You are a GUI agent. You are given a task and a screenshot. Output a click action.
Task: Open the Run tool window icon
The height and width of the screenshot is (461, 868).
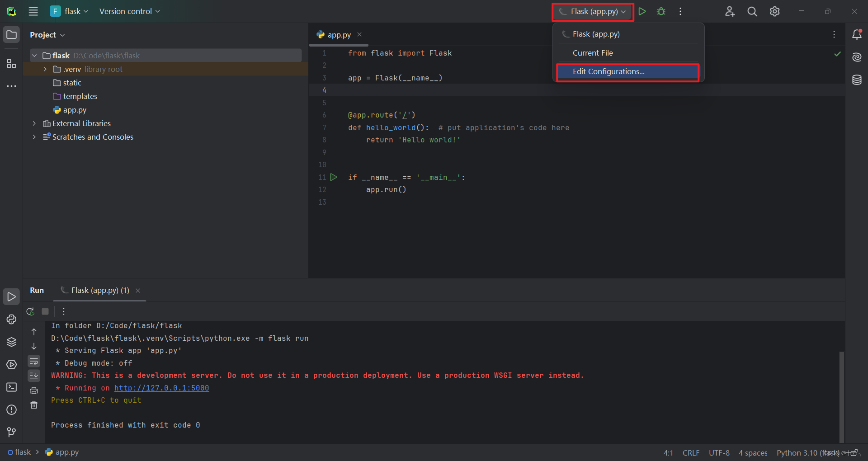[x=11, y=296]
